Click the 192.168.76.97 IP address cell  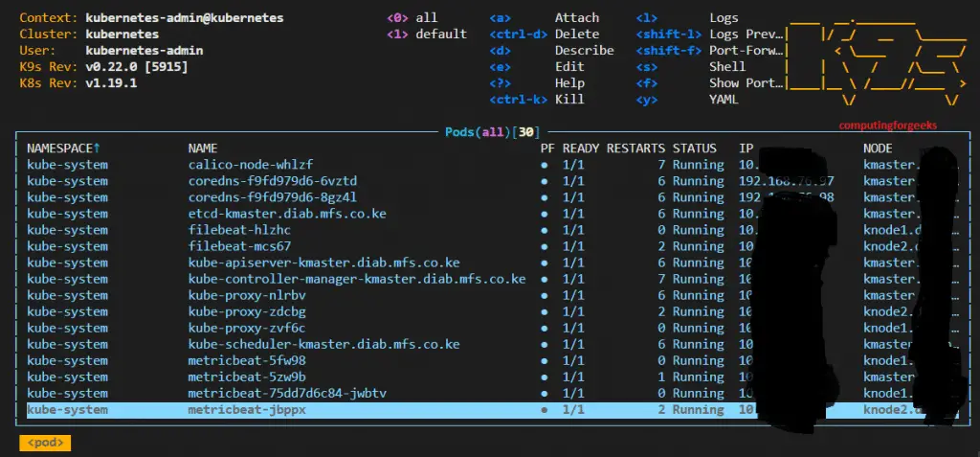click(787, 181)
